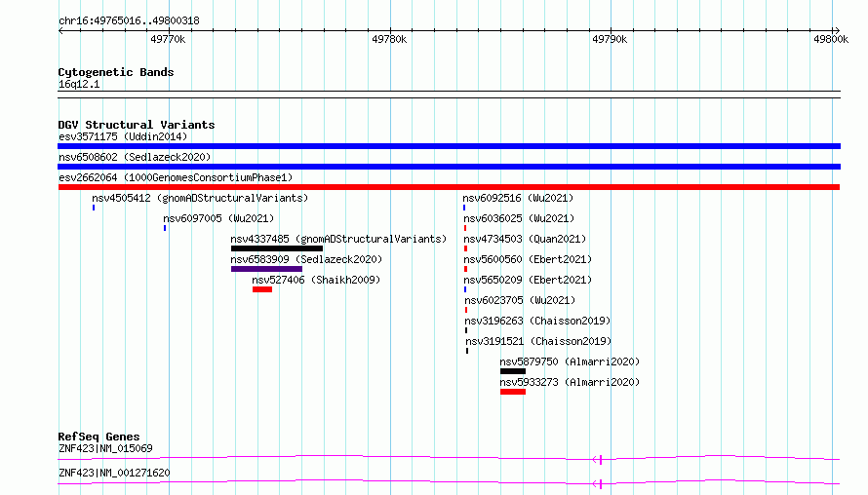Screen dimensions: 868x495
Task: Select the nsv5879750 black variant bar
Action: click(x=513, y=371)
